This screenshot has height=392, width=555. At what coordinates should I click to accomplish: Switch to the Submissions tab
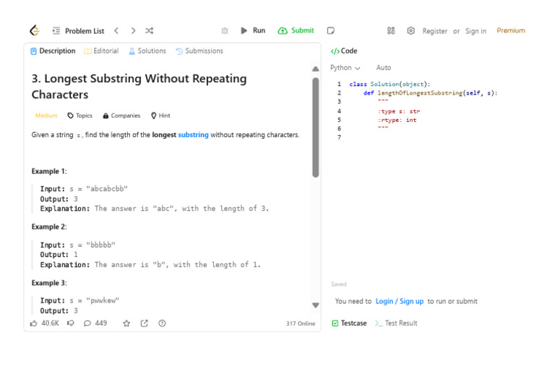click(x=199, y=51)
